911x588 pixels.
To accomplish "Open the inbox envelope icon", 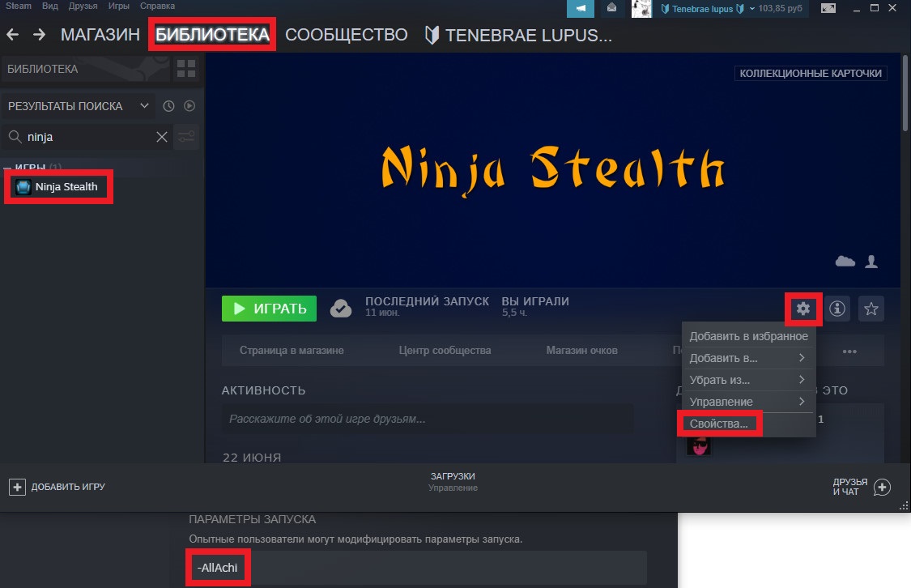I will coord(612,8).
